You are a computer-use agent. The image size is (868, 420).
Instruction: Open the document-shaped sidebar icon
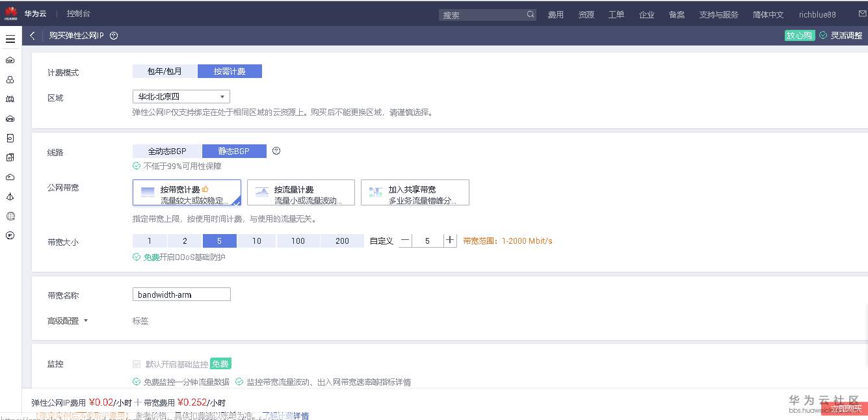pyautogui.click(x=10, y=138)
